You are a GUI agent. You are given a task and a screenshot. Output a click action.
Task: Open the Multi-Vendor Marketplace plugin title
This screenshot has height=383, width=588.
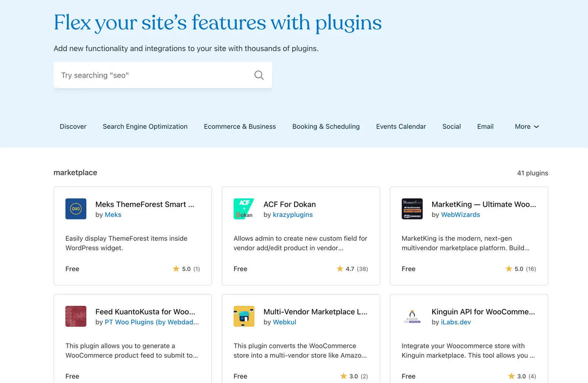coord(315,312)
